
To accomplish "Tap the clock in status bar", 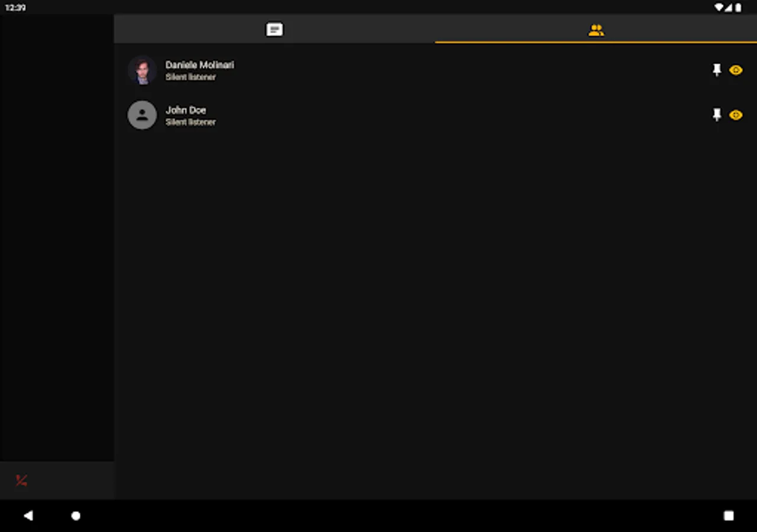I will [15, 8].
